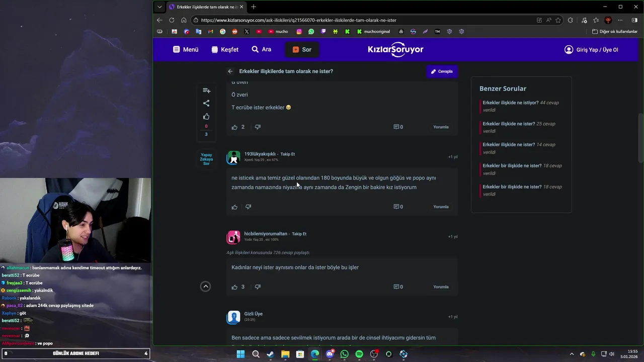Open browser extensions puzzle icon
644x362 pixels.
pos(570,20)
